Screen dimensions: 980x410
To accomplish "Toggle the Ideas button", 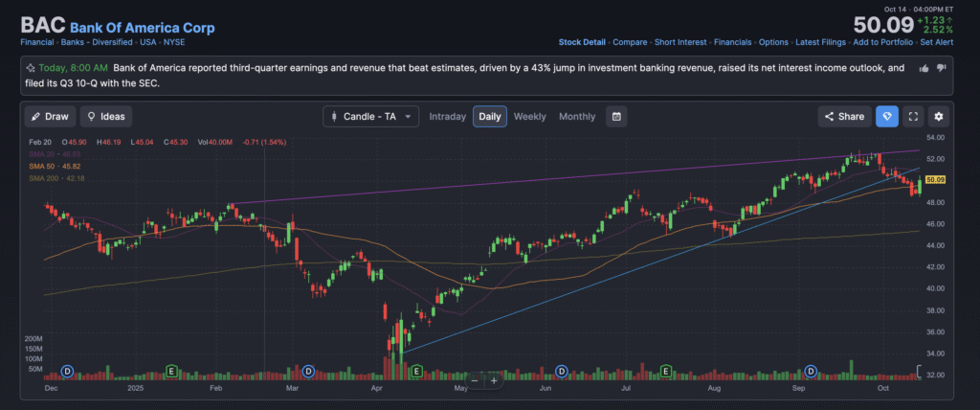I will coord(106,117).
